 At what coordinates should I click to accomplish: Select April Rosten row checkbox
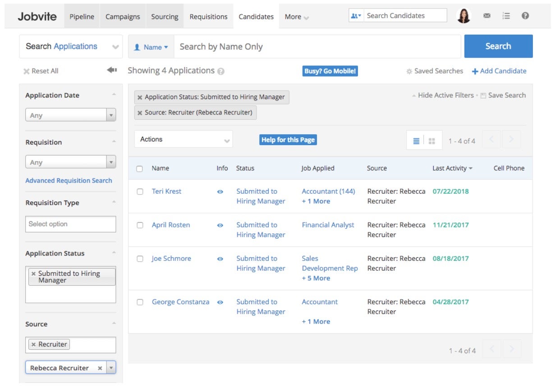click(140, 225)
